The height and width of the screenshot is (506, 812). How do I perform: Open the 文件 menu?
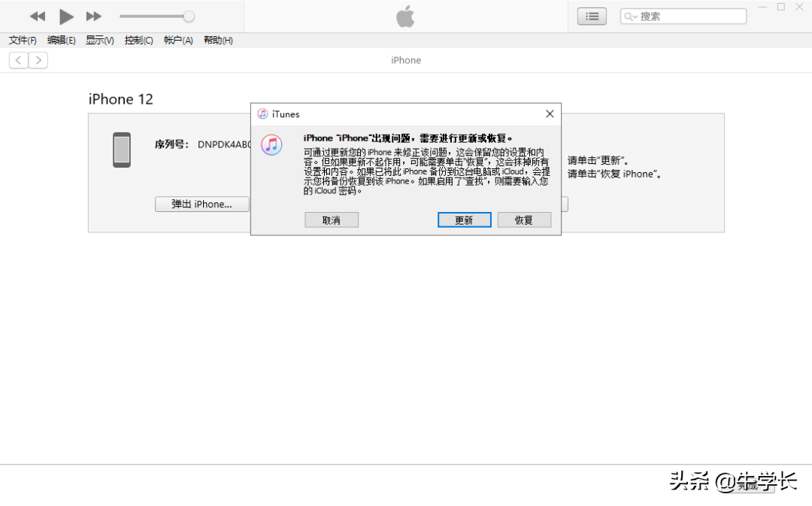coord(22,41)
